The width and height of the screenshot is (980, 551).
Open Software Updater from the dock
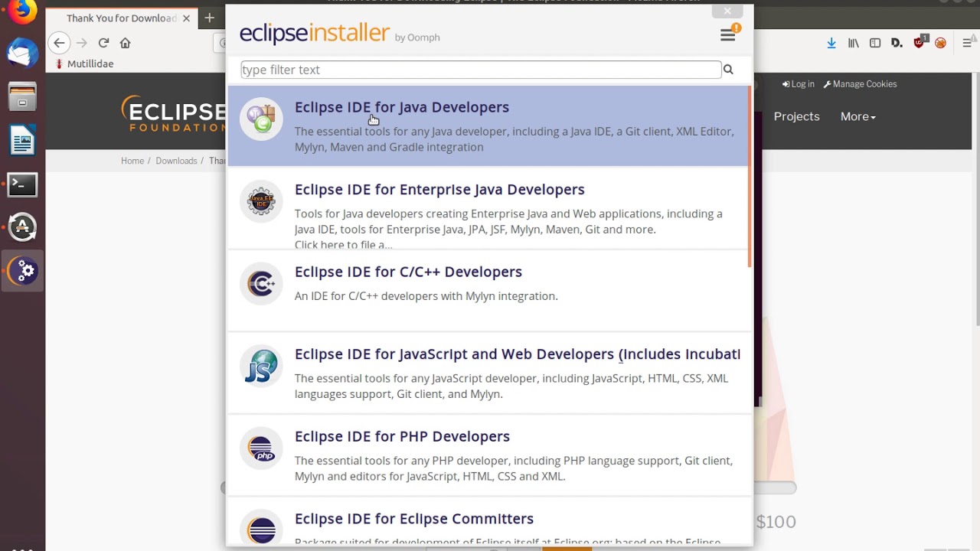tap(22, 227)
